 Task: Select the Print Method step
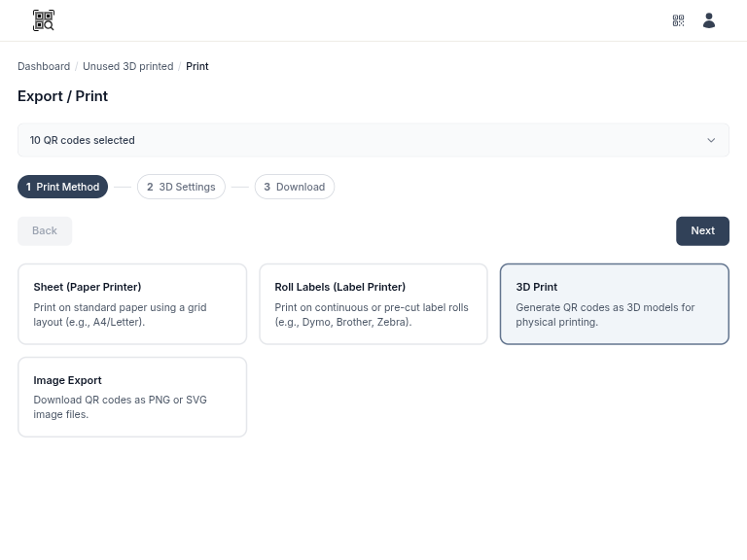(x=62, y=187)
